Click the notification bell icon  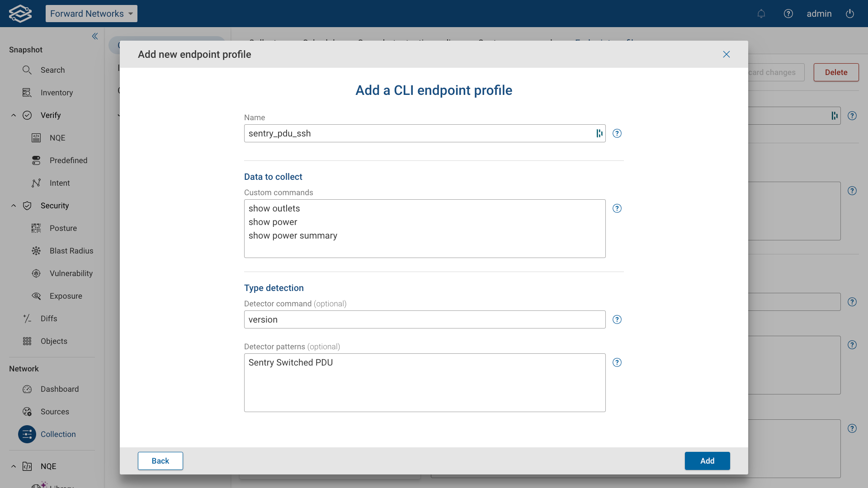pos(761,14)
